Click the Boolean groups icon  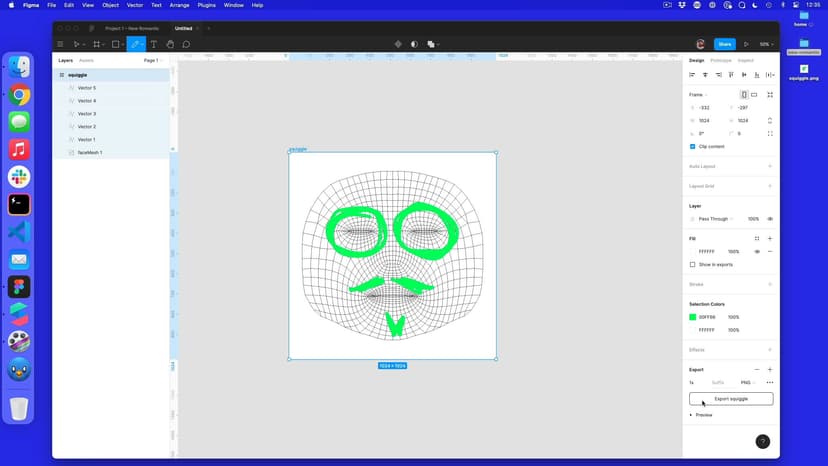(431, 44)
